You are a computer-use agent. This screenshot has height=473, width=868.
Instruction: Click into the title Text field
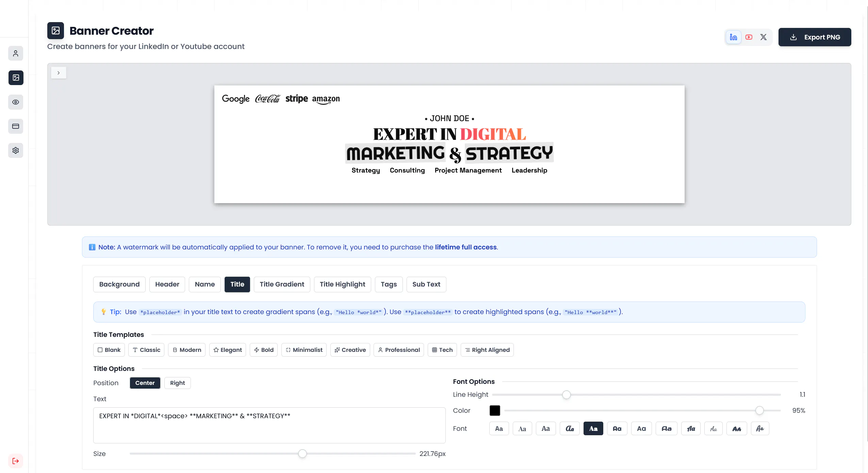pyautogui.click(x=269, y=425)
